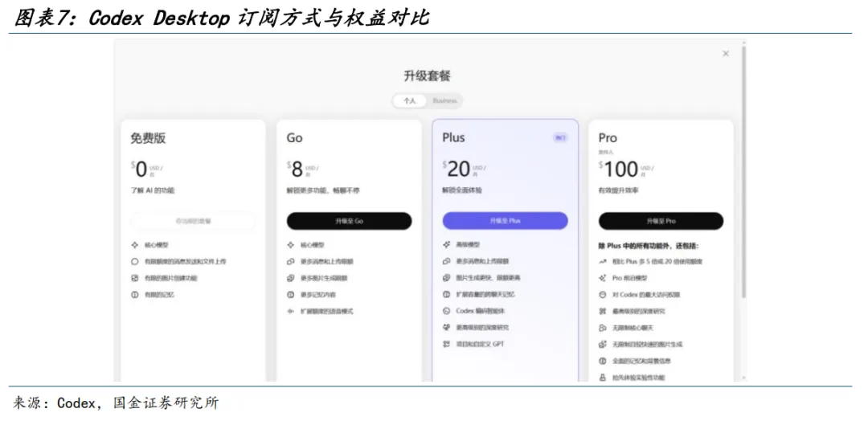Click the 免费版 plan title

pos(148,138)
